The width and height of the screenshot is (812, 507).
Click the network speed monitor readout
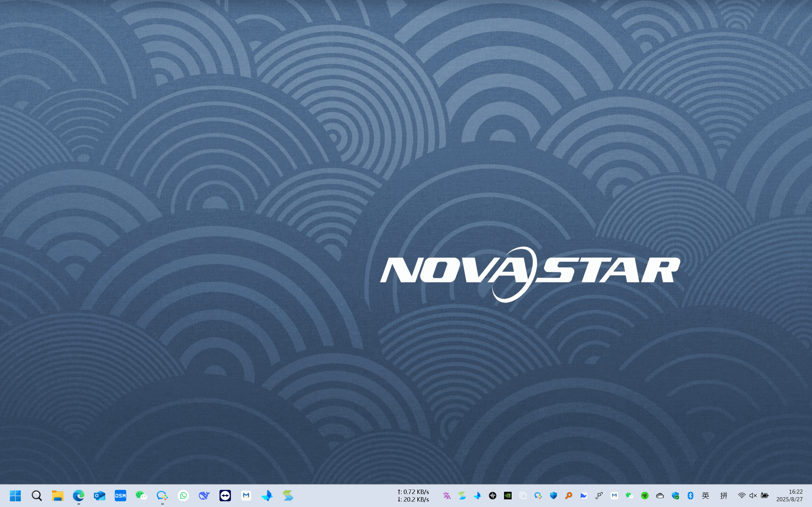click(x=413, y=496)
